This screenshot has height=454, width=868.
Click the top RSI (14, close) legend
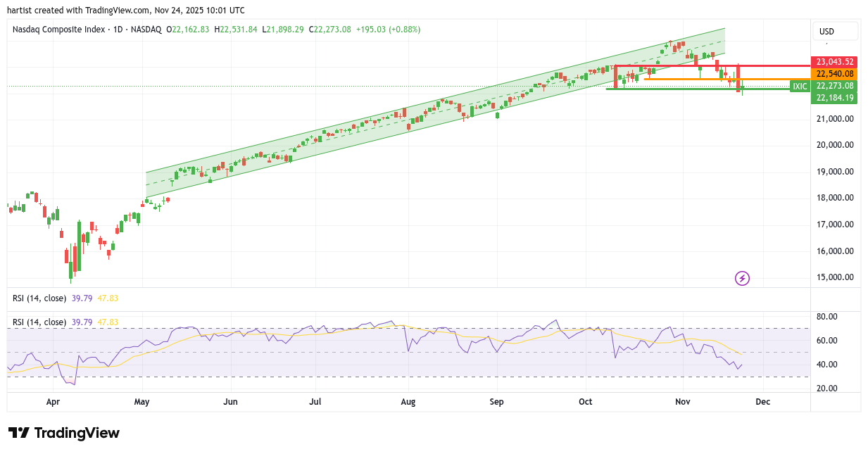tap(39, 298)
